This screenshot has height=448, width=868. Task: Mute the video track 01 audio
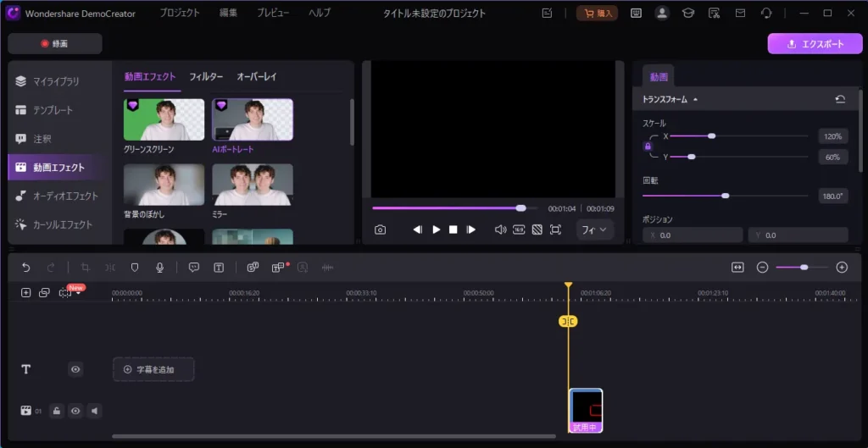95,411
